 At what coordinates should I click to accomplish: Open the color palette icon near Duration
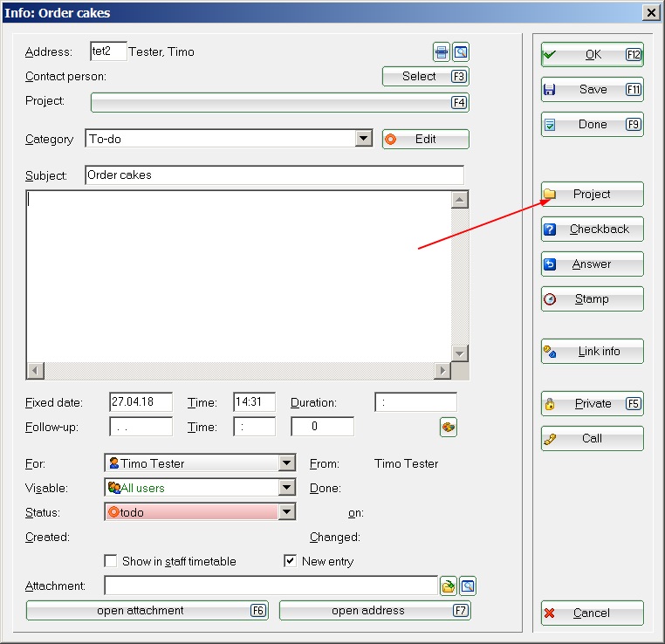click(449, 427)
